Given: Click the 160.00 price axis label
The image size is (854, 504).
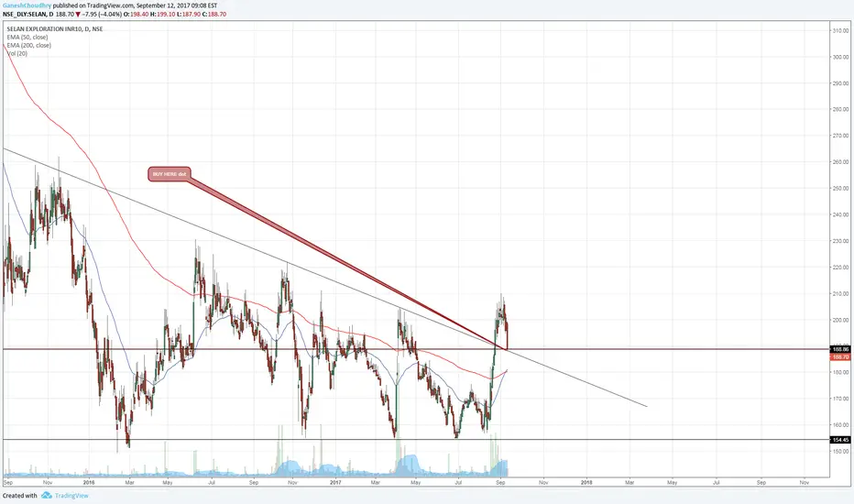Looking at the screenshot, I should [841, 425].
